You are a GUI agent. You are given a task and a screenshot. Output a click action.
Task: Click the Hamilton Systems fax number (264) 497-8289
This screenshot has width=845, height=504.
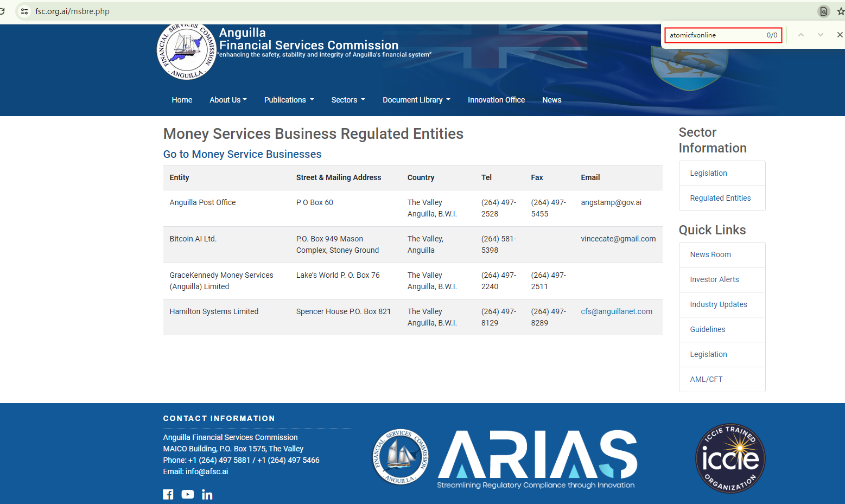(549, 317)
